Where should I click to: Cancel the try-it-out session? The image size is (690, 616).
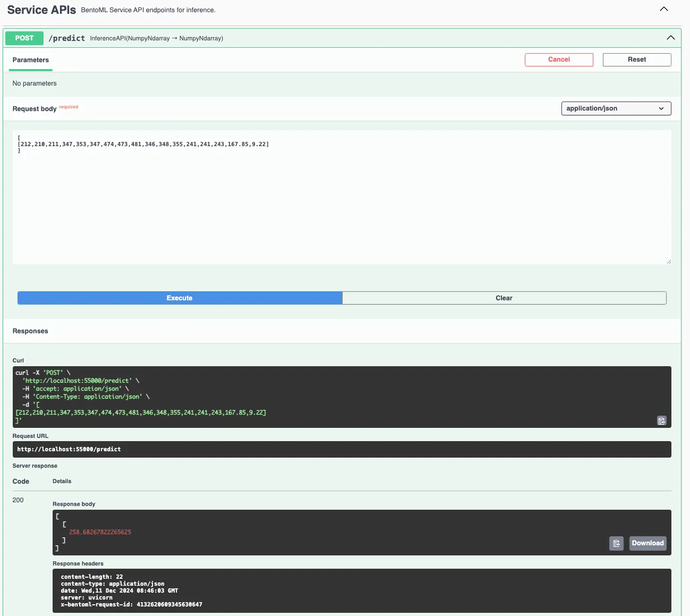click(x=559, y=60)
